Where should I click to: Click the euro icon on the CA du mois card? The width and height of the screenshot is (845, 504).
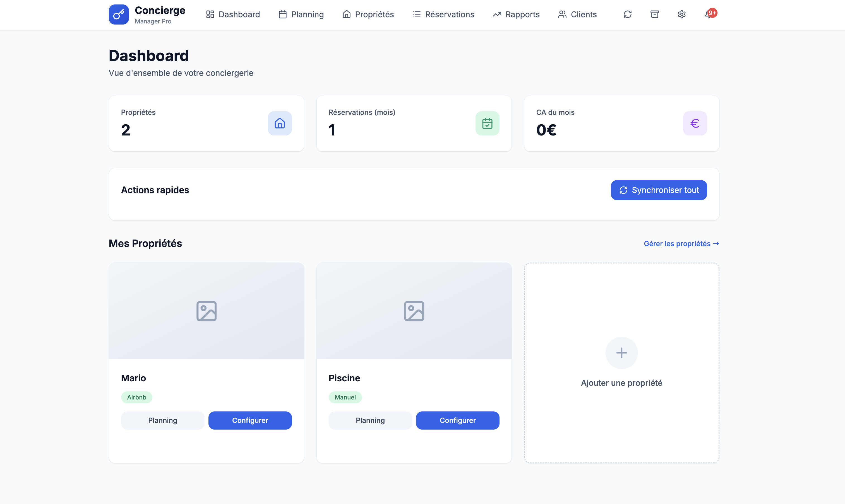694,123
